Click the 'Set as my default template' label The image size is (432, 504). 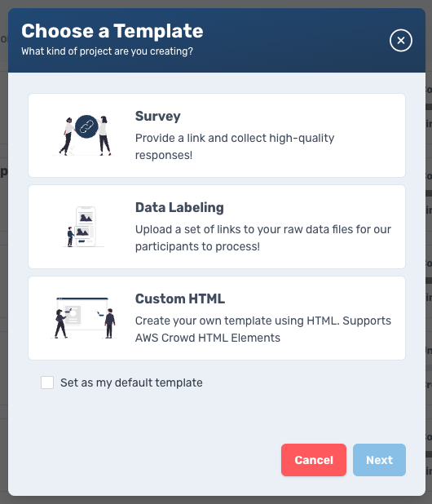(131, 382)
